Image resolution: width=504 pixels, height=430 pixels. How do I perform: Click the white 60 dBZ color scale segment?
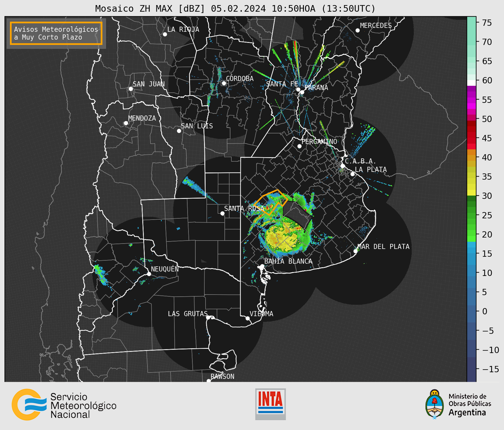[x=472, y=83]
